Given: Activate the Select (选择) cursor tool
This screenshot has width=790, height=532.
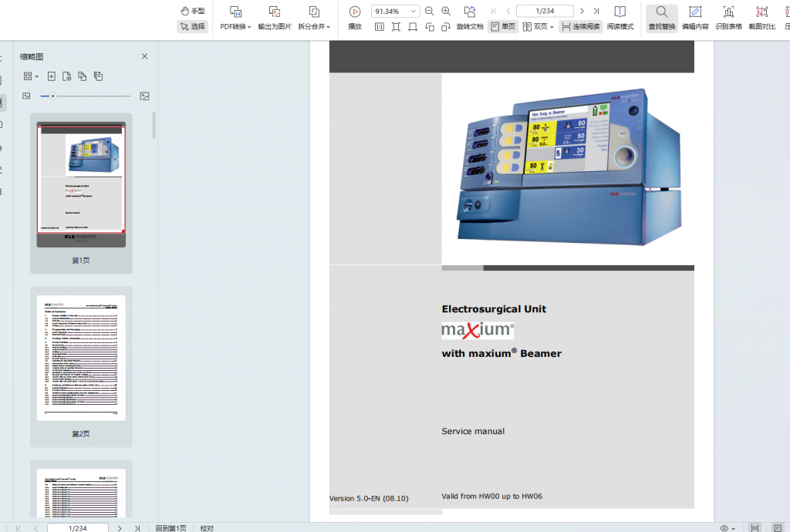Looking at the screenshot, I should click(192, 26).
